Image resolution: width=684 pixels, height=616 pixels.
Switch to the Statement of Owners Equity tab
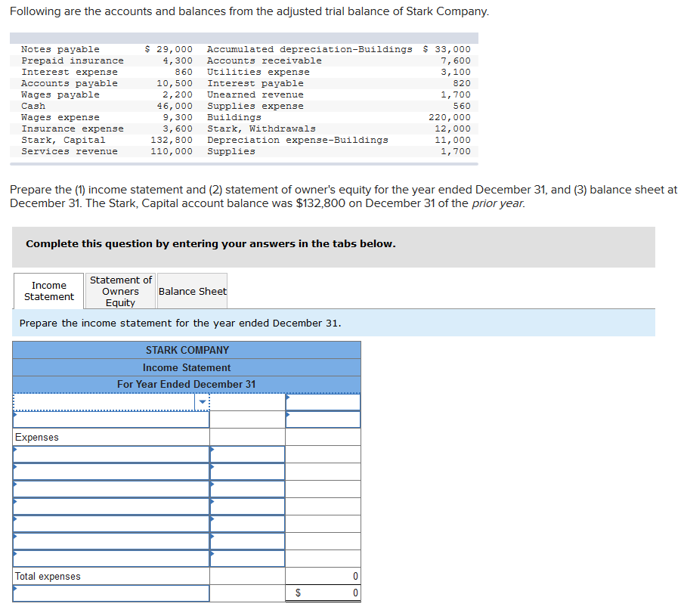point(119,291)
